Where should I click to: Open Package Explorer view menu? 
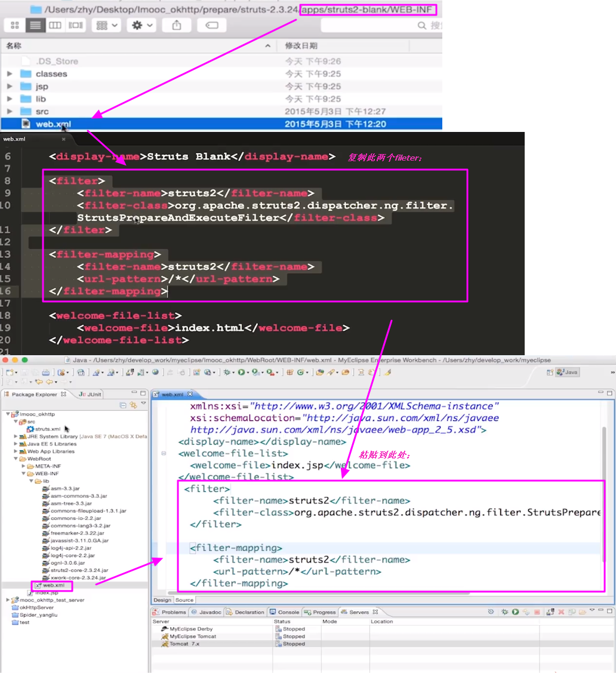pyautogui.click(x=144, y=404)
